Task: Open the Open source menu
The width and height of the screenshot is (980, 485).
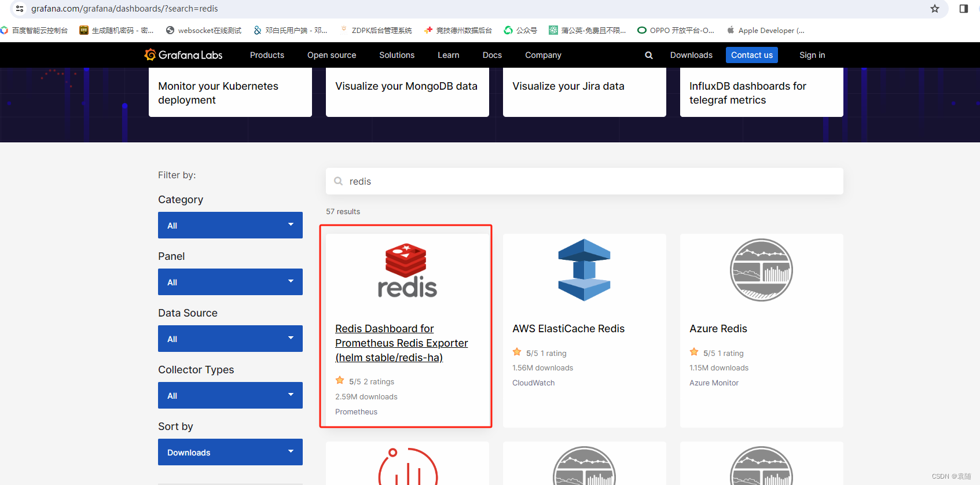Action: tap(332, 55)
